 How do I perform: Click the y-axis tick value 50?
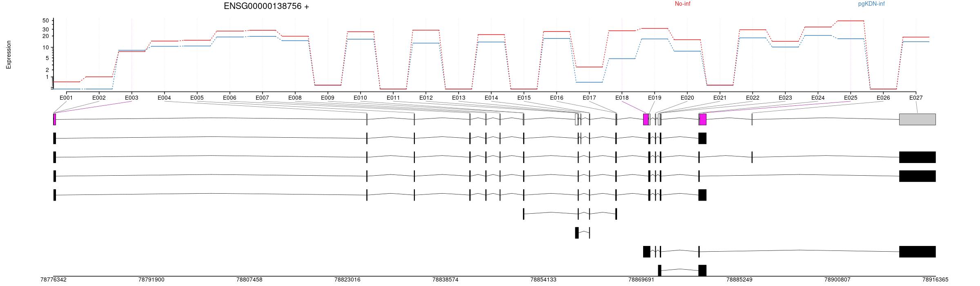coord(45,20)
